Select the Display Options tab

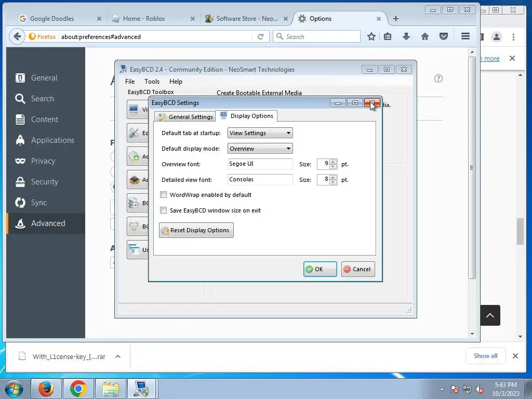(247, 116)
